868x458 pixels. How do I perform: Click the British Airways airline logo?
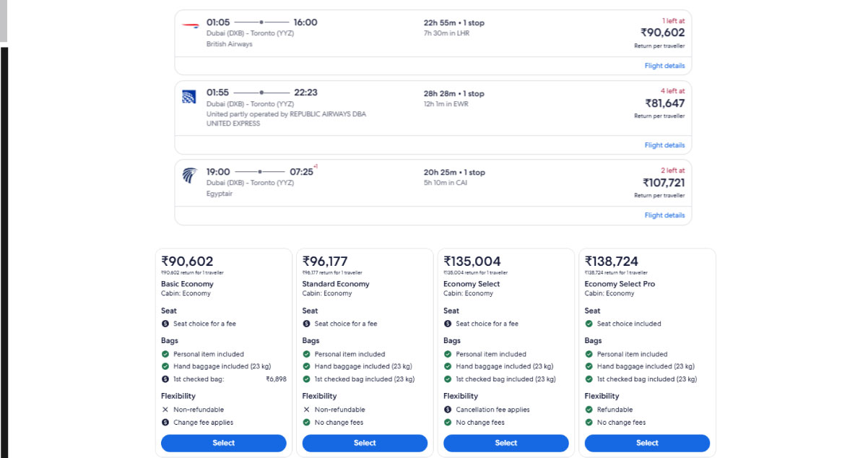click(190, 23)
